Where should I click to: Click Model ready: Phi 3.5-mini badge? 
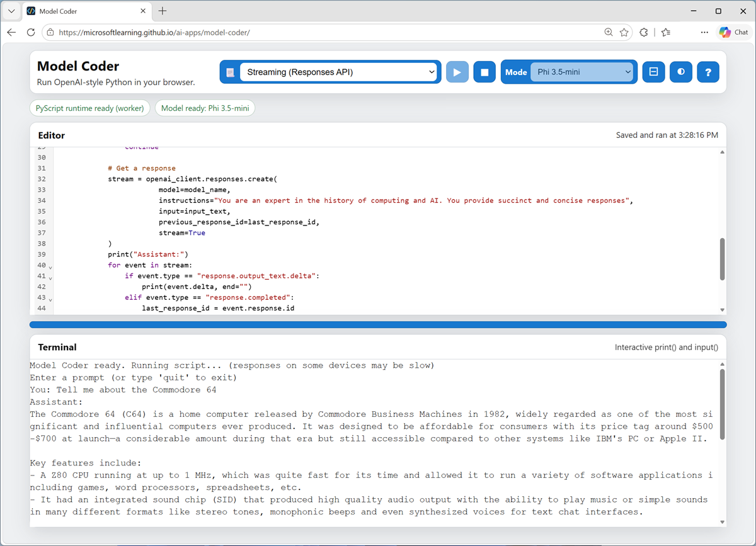[x=205, y=108]
